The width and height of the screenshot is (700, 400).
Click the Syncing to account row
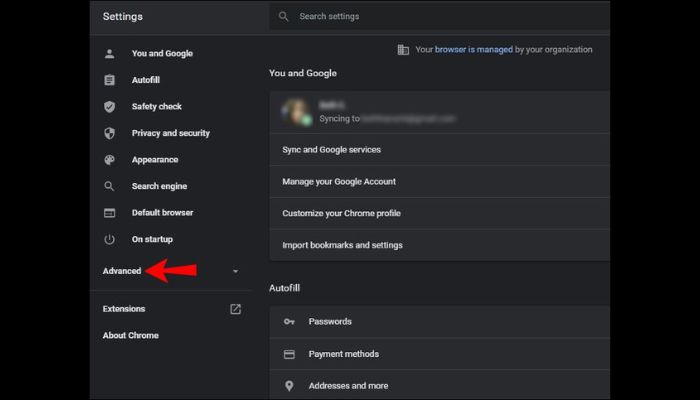(440, 112)
